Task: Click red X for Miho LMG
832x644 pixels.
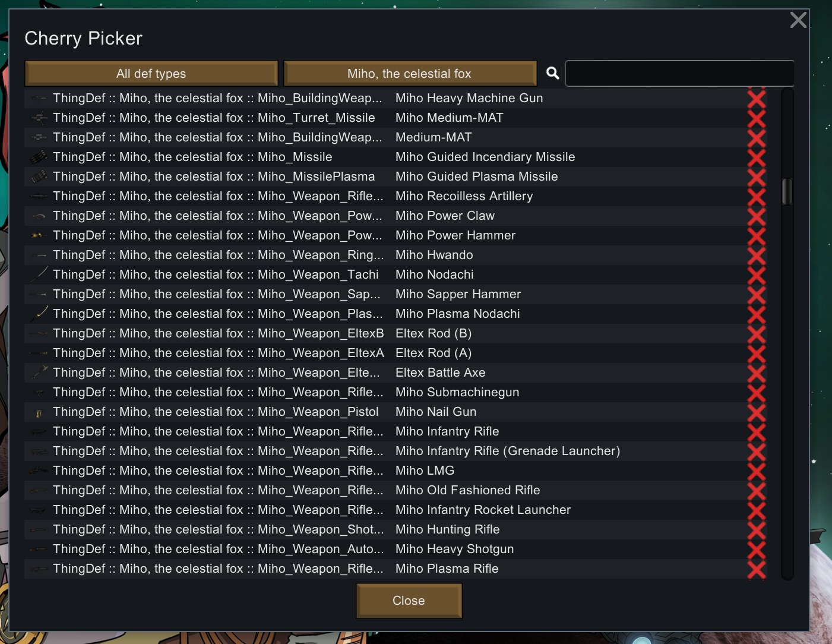Action: (756, 471)
